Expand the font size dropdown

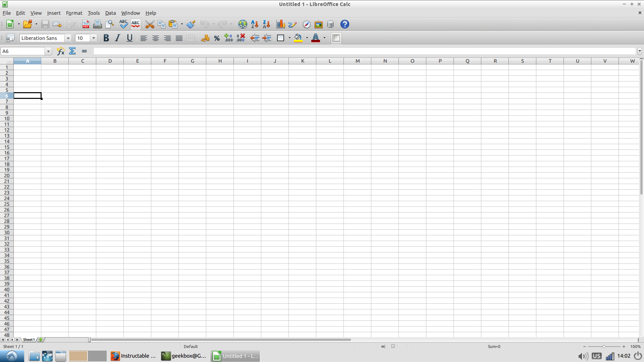click(x=94, y=38)
